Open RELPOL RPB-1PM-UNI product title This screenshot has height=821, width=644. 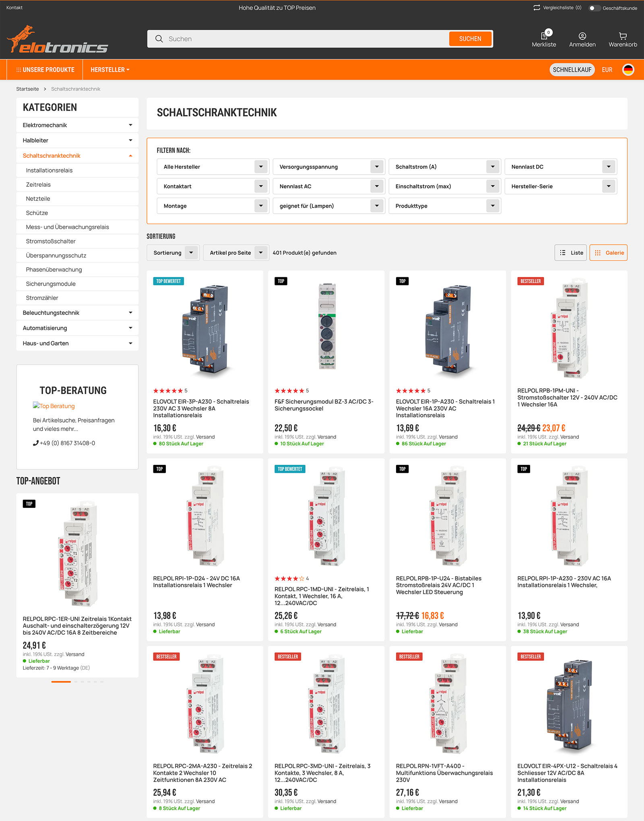coord(568,398)
